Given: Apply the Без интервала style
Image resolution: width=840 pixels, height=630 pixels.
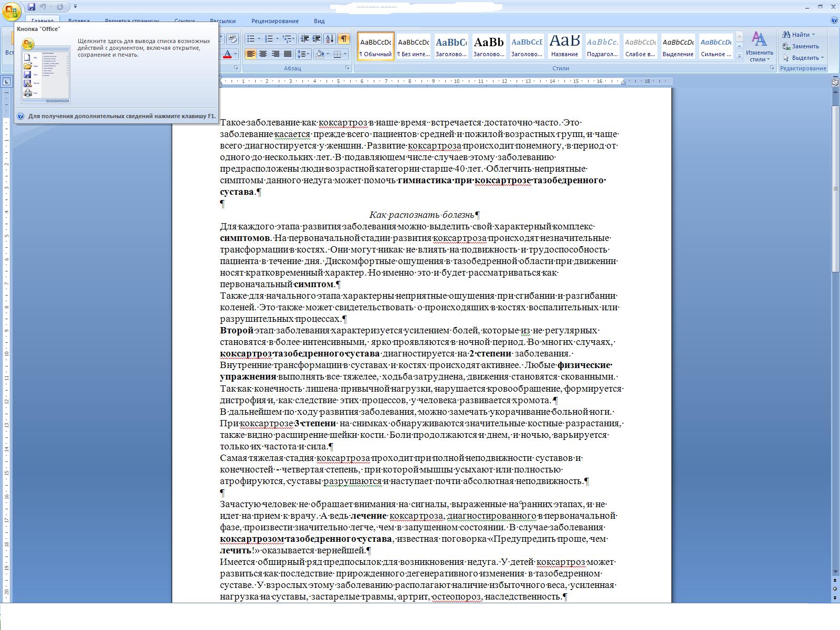Looking at the screenshot, I should click(x=413, y=46).
